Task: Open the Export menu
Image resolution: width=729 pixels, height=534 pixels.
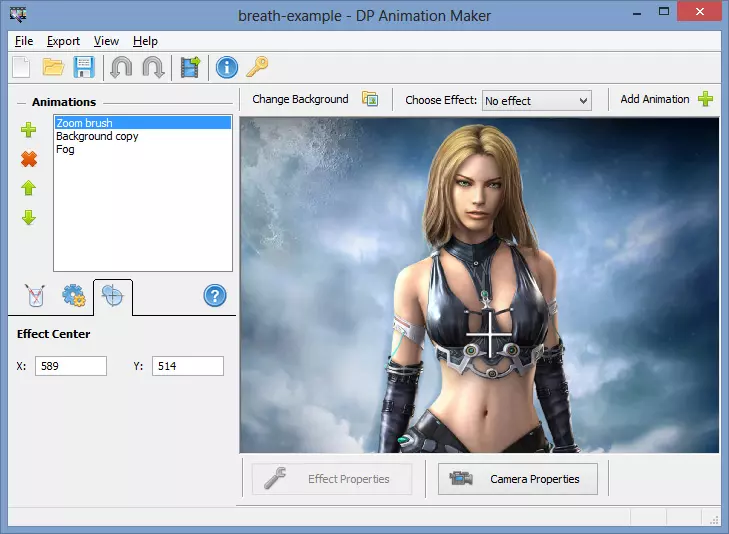Action: 63,41
